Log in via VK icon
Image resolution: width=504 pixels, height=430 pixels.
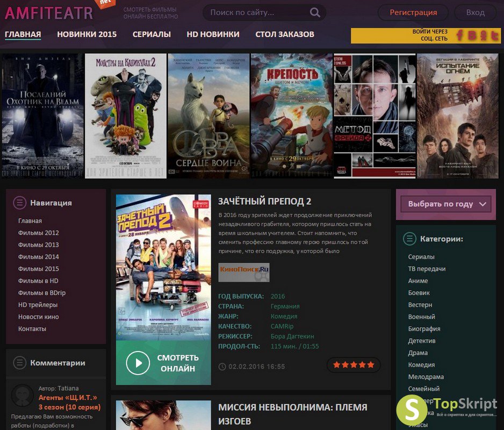coord(472,35)
